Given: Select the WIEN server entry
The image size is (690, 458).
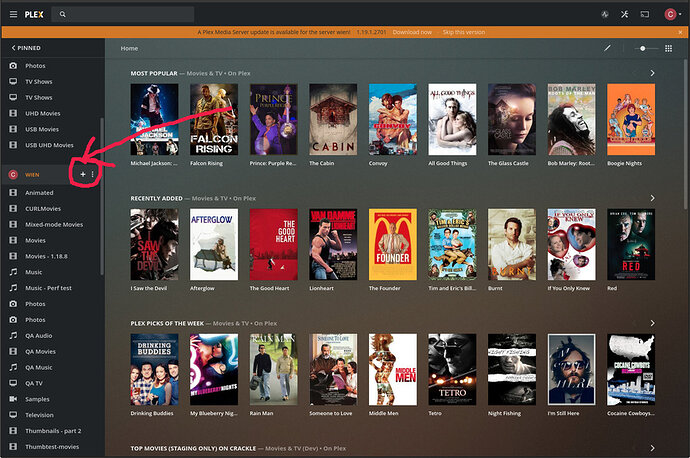Looking at the screenshot, I should click(x=32, y=175).
